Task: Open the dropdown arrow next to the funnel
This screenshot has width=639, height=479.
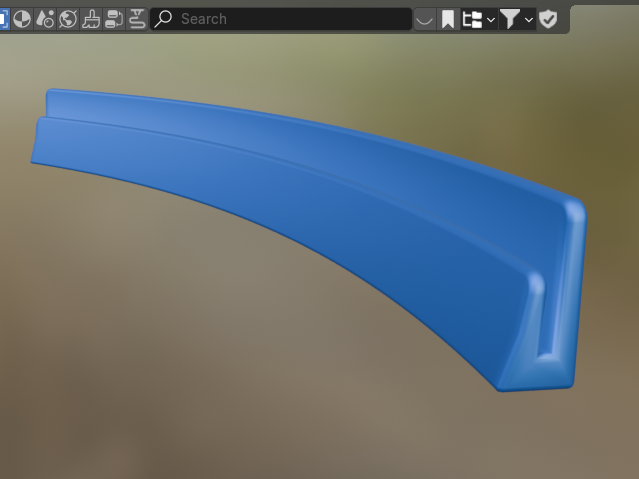Action: point(529,19)
